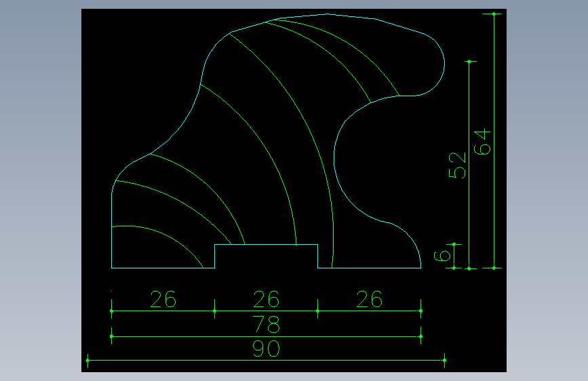Select the '52' vertical dimension text
Viewport: 588px width, 381px height.
click(x=457, y=165)
